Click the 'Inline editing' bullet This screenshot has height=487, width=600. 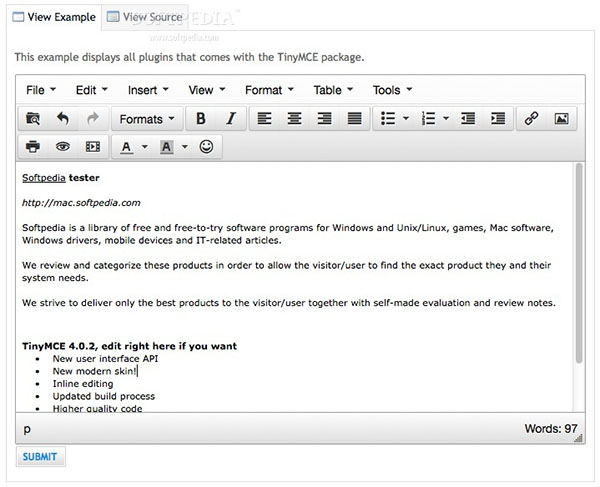click(83, 384)
